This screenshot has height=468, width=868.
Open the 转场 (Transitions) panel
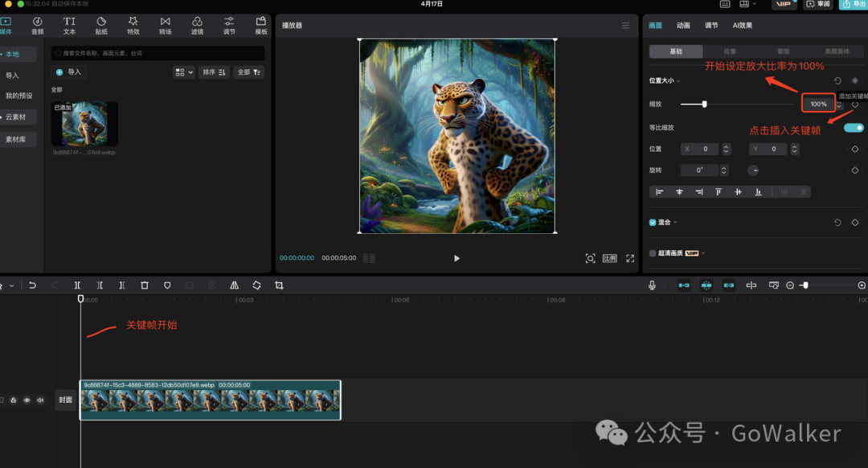(165, 25)
